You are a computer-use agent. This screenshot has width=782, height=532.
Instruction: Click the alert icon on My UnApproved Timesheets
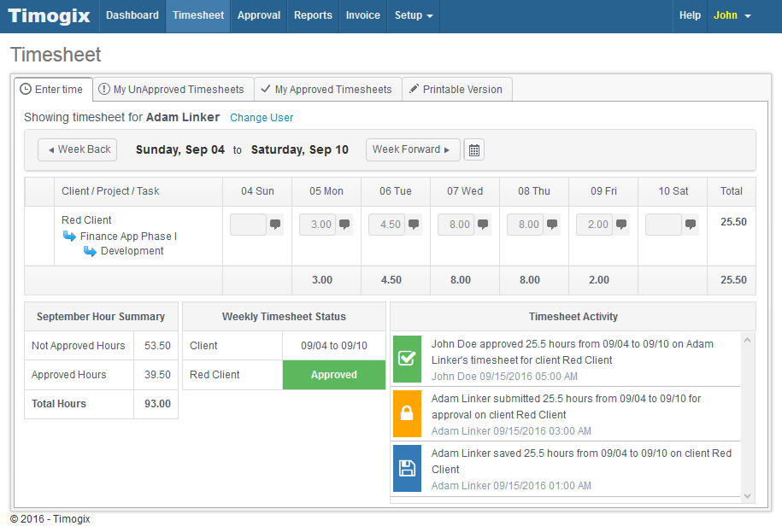pos(103,89)
